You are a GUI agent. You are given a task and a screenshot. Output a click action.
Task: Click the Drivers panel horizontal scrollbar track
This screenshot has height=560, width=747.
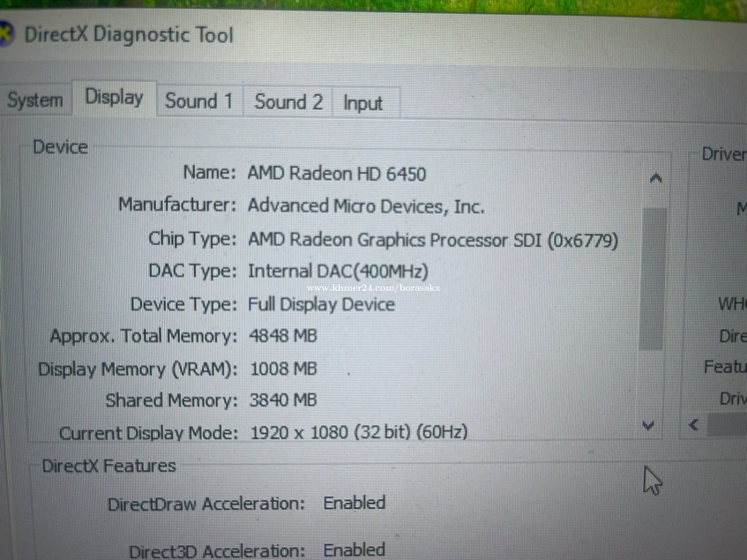click(727, 426)
